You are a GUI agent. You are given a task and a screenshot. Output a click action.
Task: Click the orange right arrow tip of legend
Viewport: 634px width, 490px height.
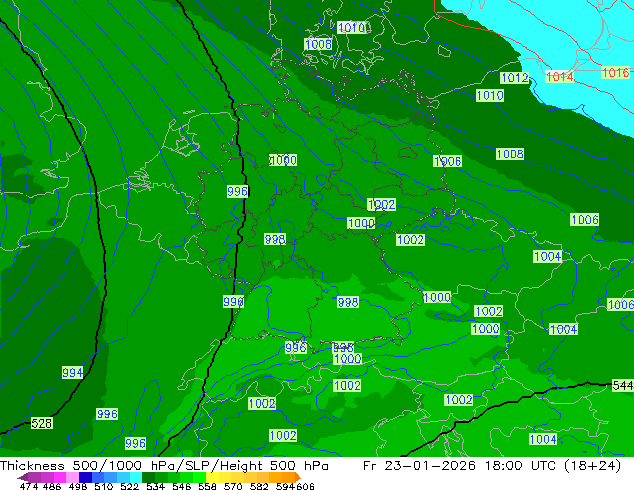tap(298, 478)
